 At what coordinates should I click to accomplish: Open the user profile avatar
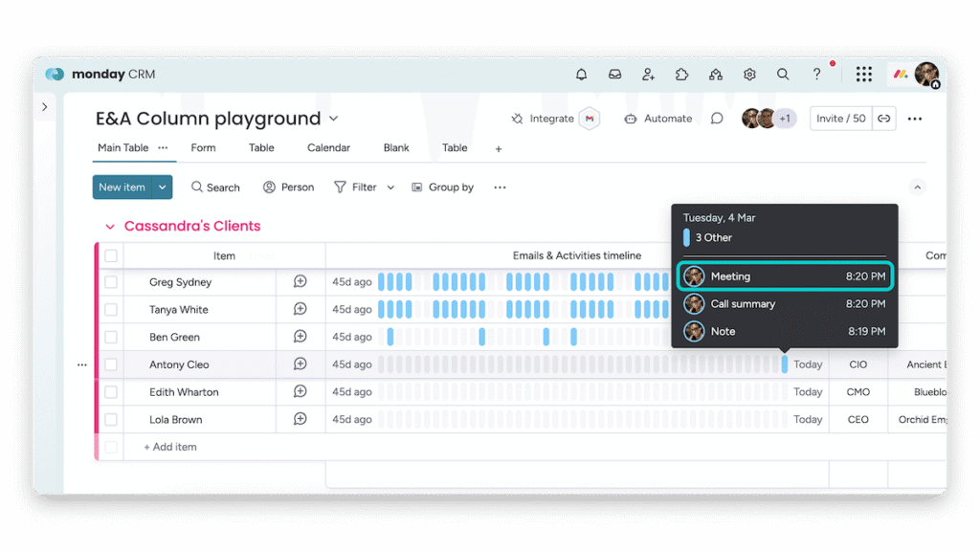tap(926, 75)
